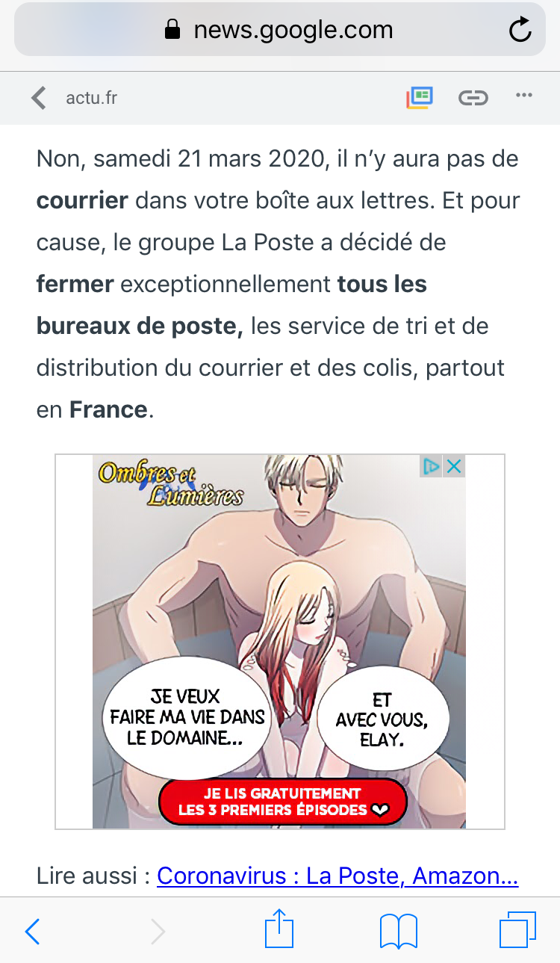Screen dimensions: 560x963
Task: Tap the lock icon in address bar
Action: [172, 30]
